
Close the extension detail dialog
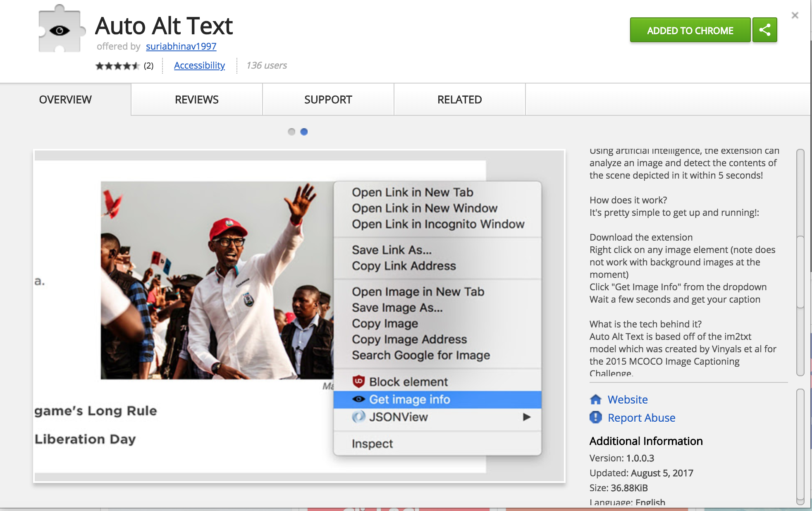(795, 15)
